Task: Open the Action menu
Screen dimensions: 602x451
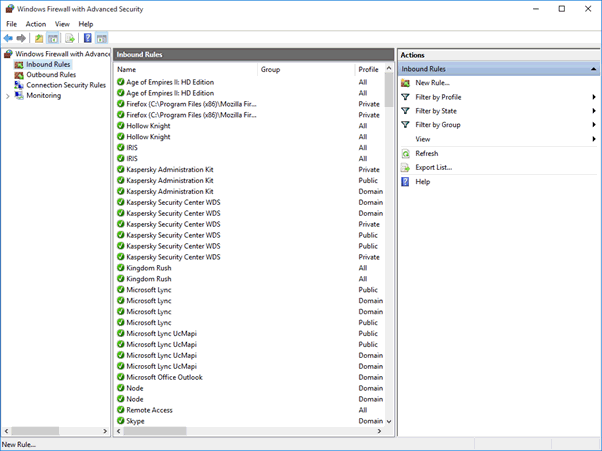Action: point(36,24)
